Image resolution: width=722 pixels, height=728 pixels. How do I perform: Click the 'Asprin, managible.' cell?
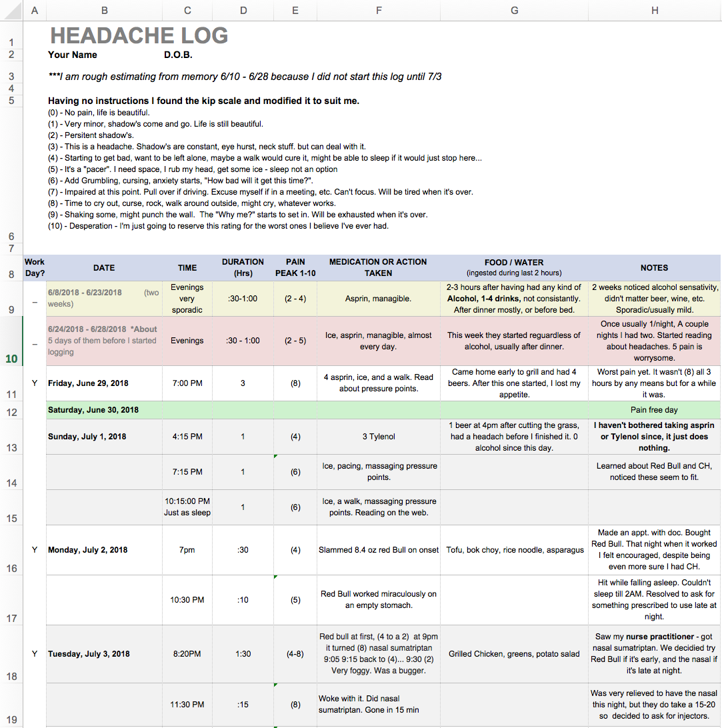(x=379, y=299)
